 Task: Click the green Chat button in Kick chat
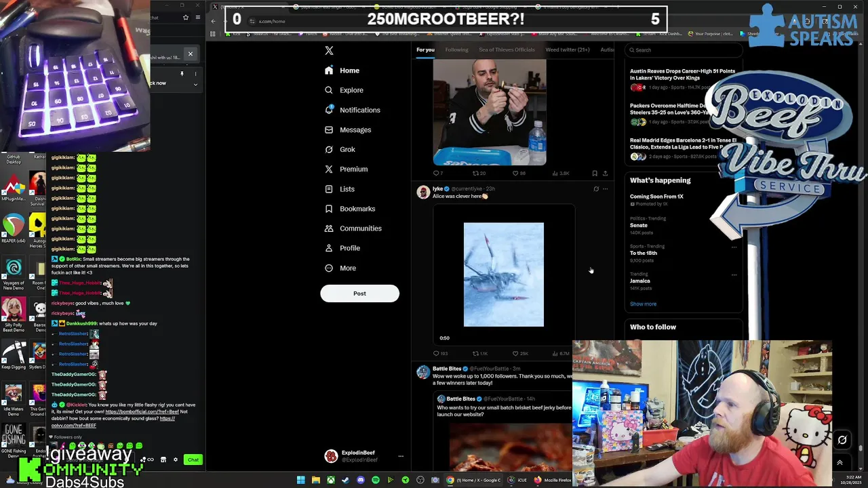pyautogui.click(x=193, y=460)
